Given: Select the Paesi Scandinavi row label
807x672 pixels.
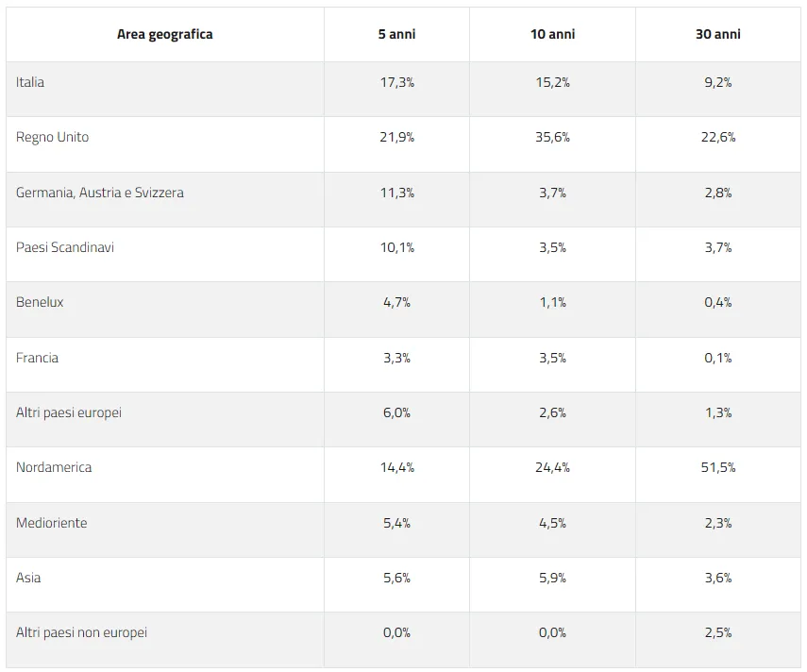Looking at the screenshot, I should pyautogui.click(x=65, y=247).
